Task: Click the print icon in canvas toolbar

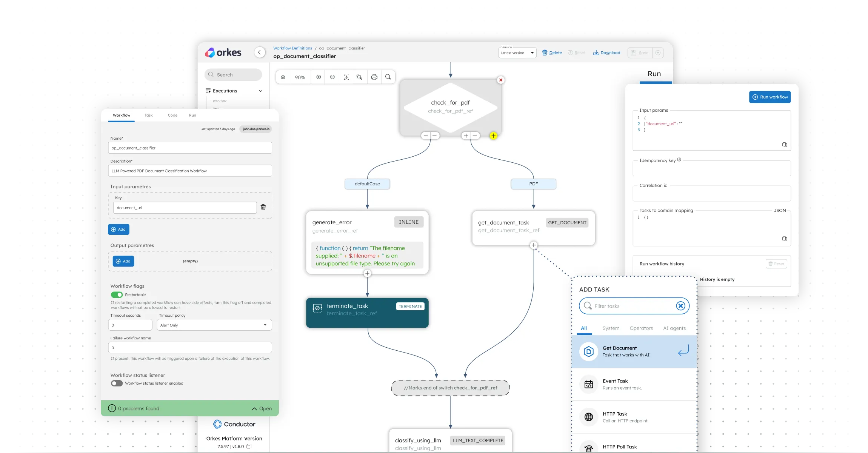Action: click(374, 77)
